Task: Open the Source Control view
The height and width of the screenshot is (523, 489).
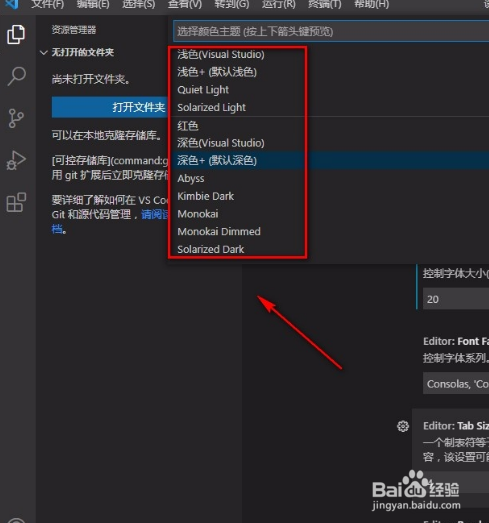Action: pos(16,118)
